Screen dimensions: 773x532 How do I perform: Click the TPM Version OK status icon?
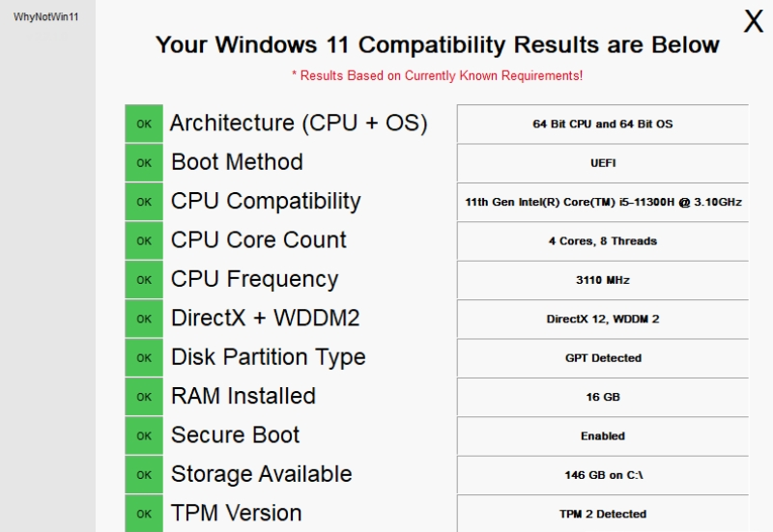click(x=144, y=514)
